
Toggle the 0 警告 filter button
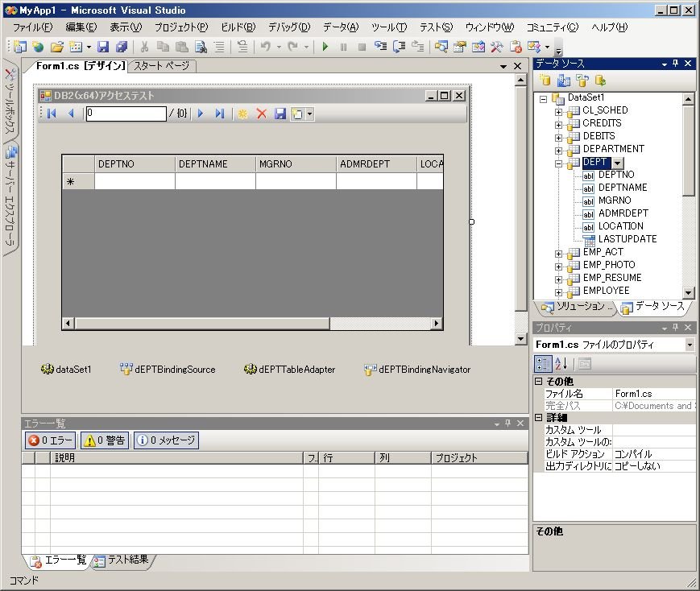105,440
